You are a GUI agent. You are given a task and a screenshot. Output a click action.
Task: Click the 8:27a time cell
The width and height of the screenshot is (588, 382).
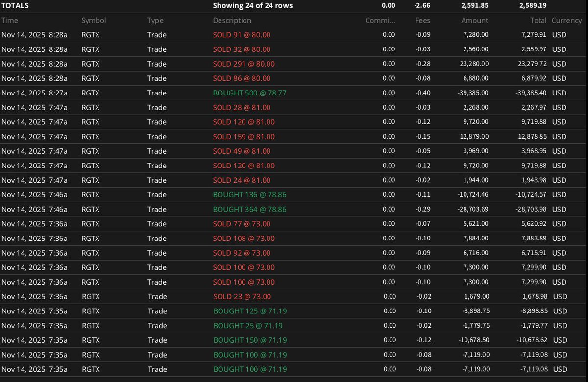pyautogui.click(x=34, y=93)
